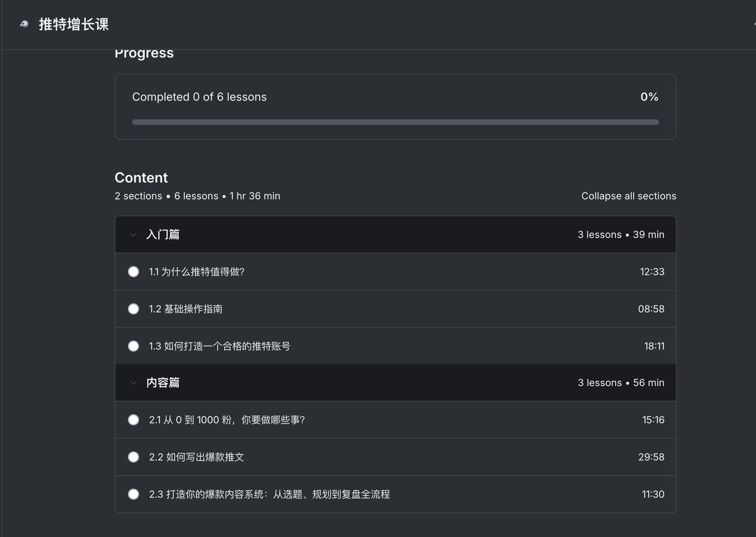Screen dimensions: 756x537
Task: Open lesson title 1.2 基础操作指南
Action: 185,309
